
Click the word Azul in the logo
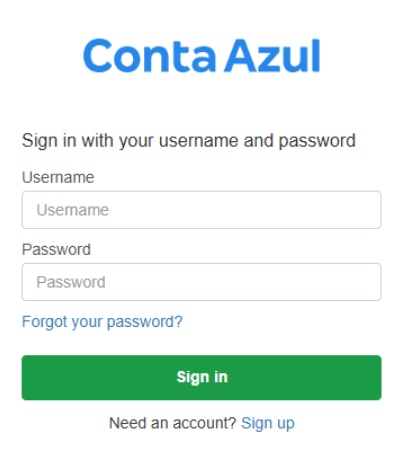pos(272,55)
